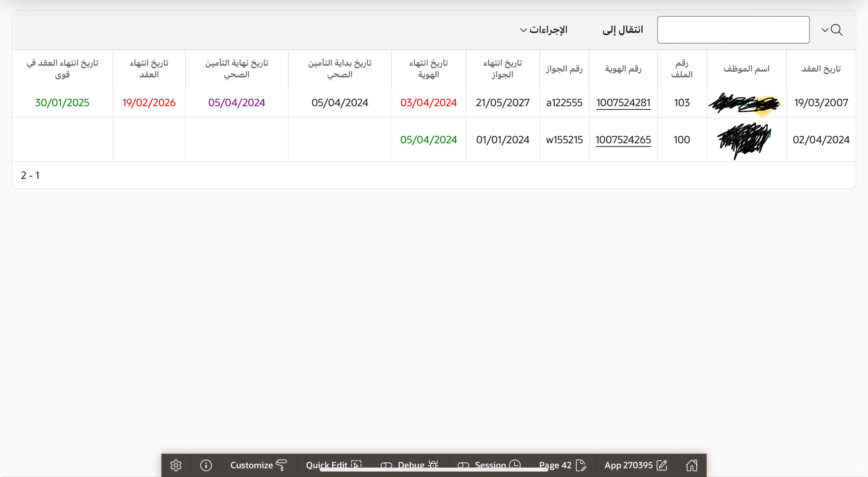Image resolution: width=868 pixels, height=477 pixels.
Task: Click the report search input field
Action: click(x=733, y=30)
